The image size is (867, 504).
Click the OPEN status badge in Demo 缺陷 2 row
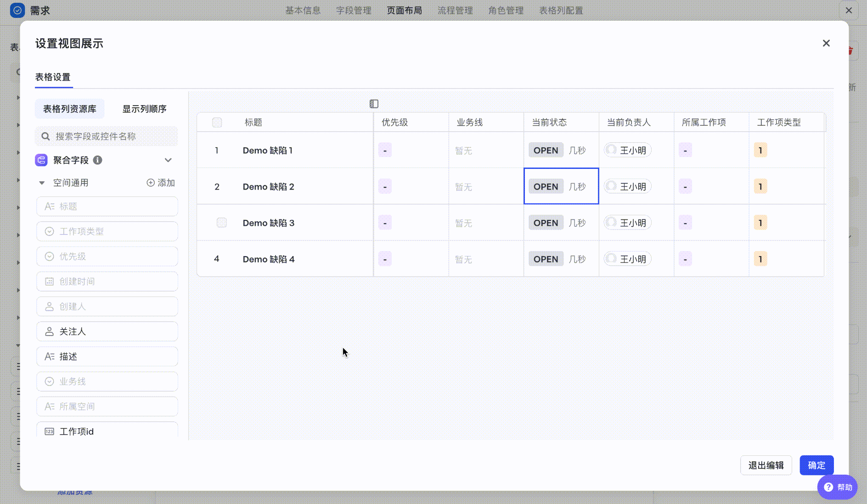pos(546,186)
